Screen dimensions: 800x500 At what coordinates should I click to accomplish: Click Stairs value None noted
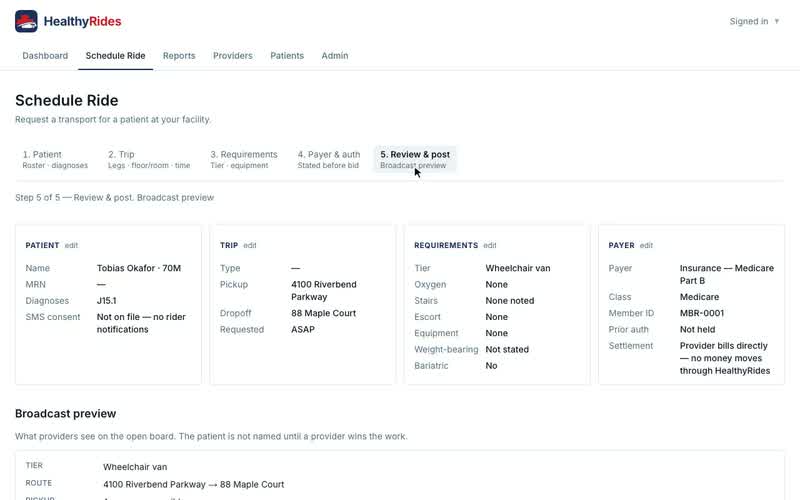click(x=510, y=301)
